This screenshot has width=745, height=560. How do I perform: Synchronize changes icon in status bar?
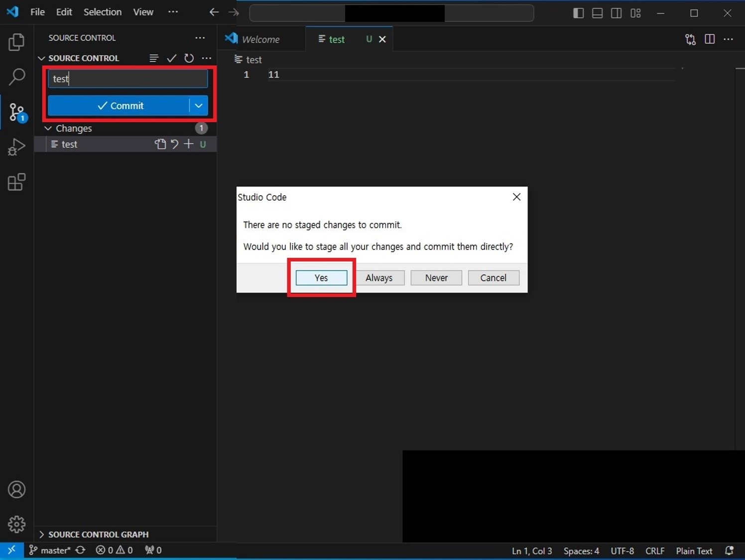pos(80,550)
